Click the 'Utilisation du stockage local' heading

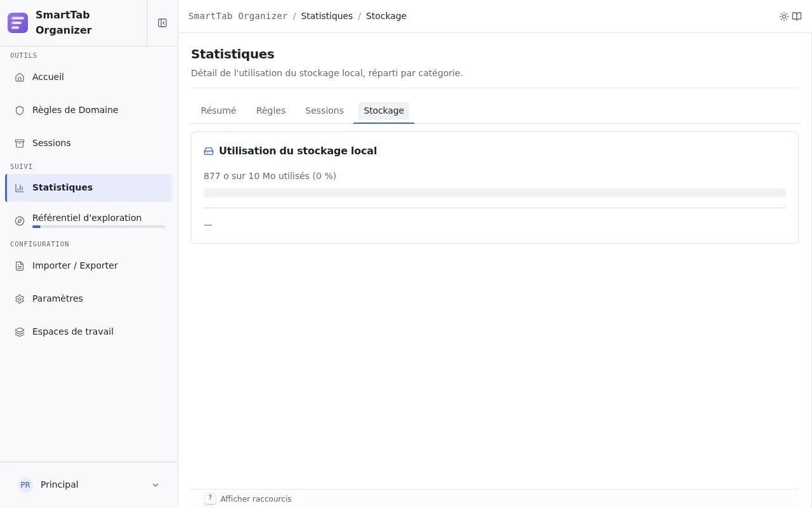pos(298,150)
